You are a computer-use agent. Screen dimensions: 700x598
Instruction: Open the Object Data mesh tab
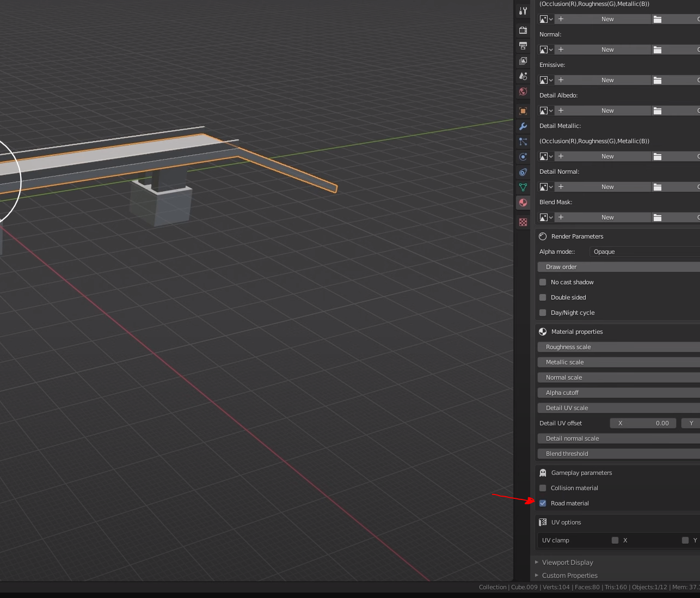[523, 187]
